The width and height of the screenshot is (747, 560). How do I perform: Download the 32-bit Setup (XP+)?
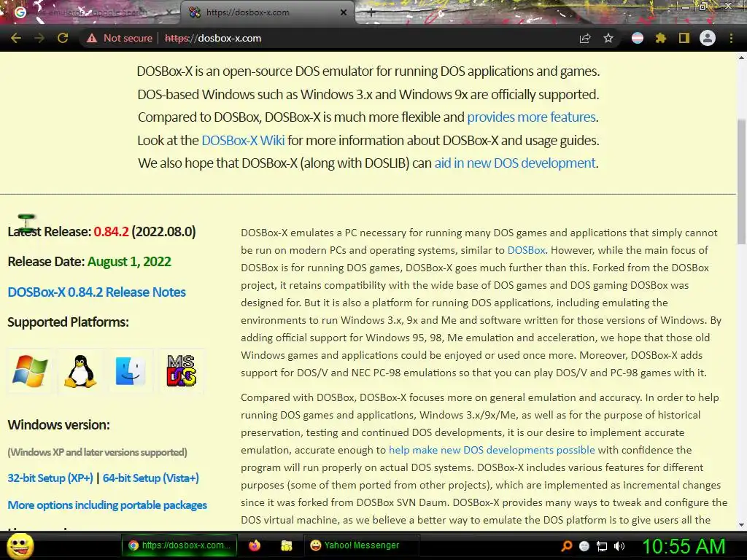[50, 478]
